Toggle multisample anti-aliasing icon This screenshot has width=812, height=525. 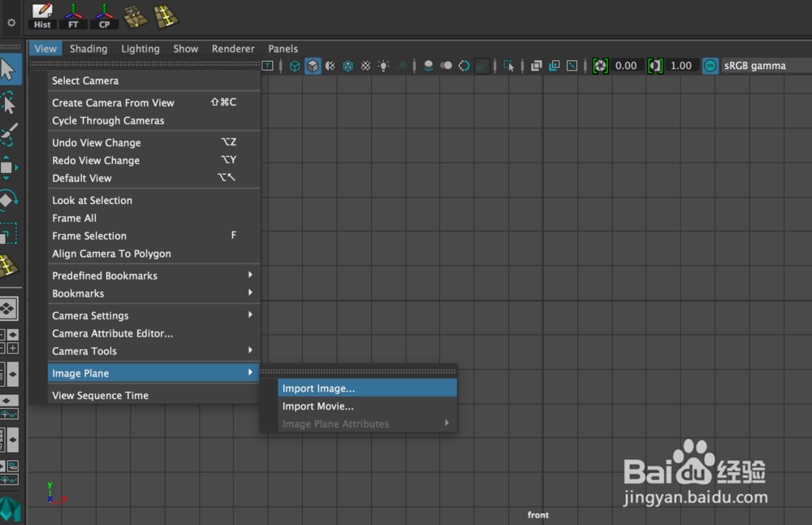tap(464, 66)
